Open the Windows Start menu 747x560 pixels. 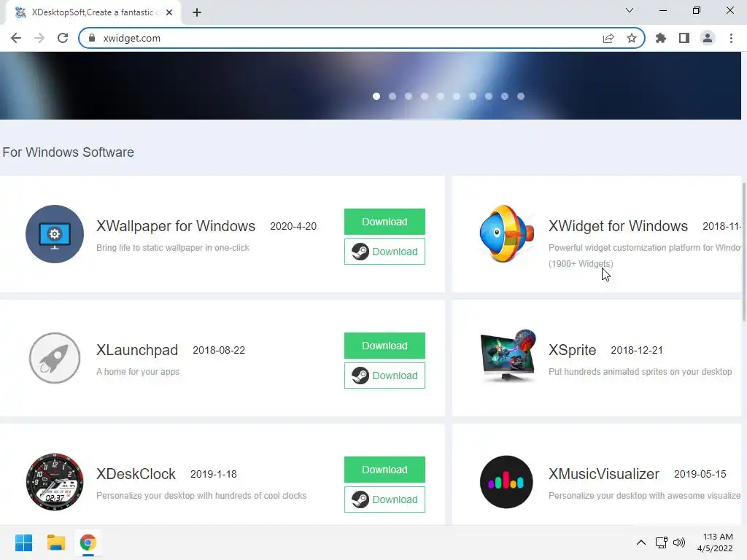[23, 542]
